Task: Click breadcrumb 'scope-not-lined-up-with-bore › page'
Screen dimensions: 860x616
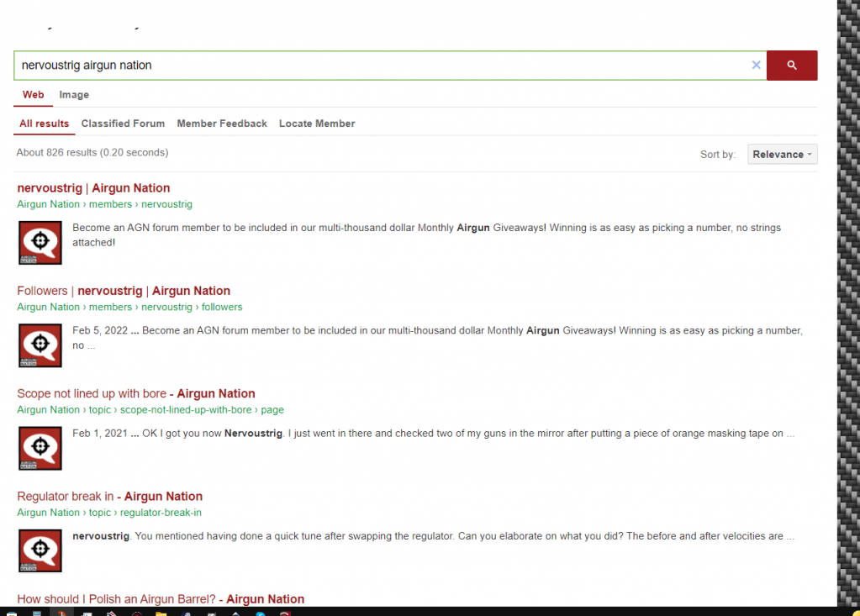Action: coord(150,410)
